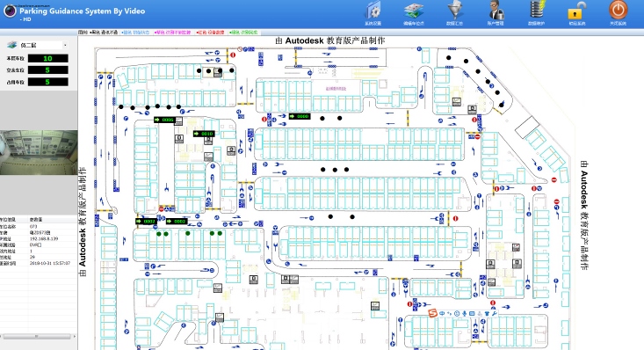644x350 pixels.
Task: Click the guidance sign displaying 0005
Action: click(164, 120)
